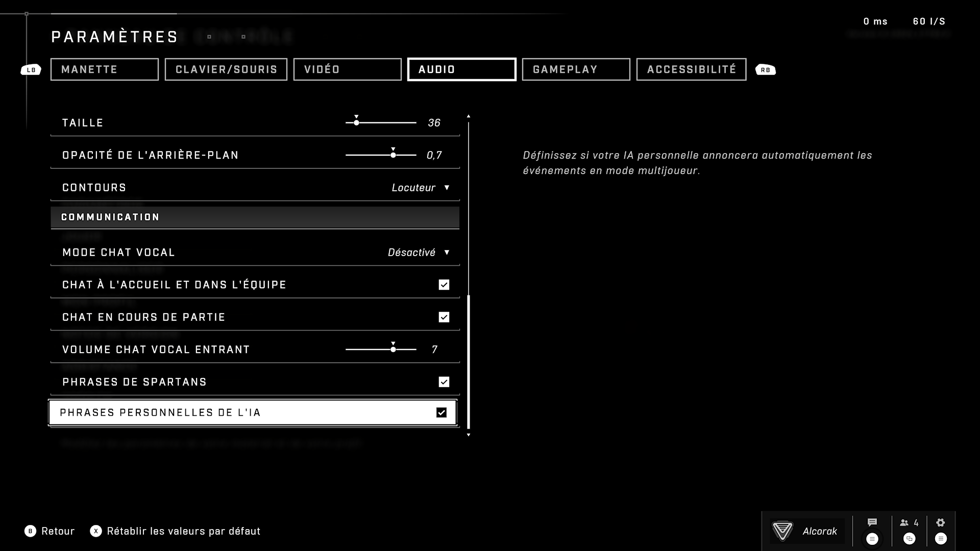This screenshot has height=551, width=980.
Task: Disable Phrases de Spartans checkbox
Action: 444,382
